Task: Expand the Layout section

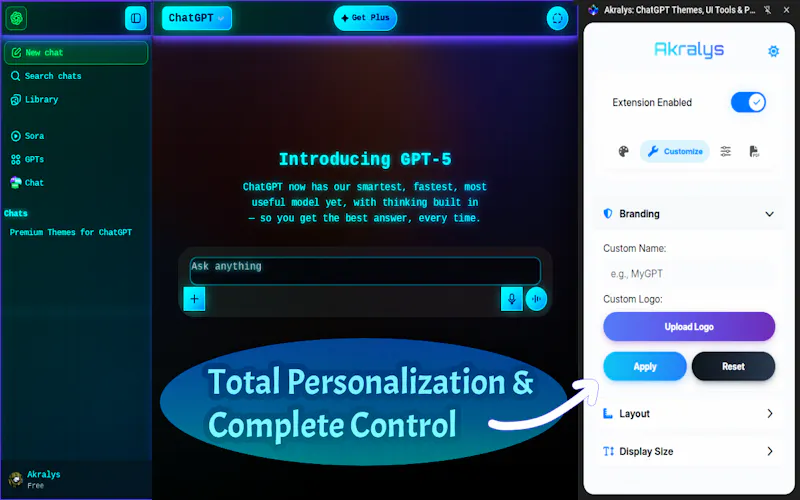Action: click(689, 414)
